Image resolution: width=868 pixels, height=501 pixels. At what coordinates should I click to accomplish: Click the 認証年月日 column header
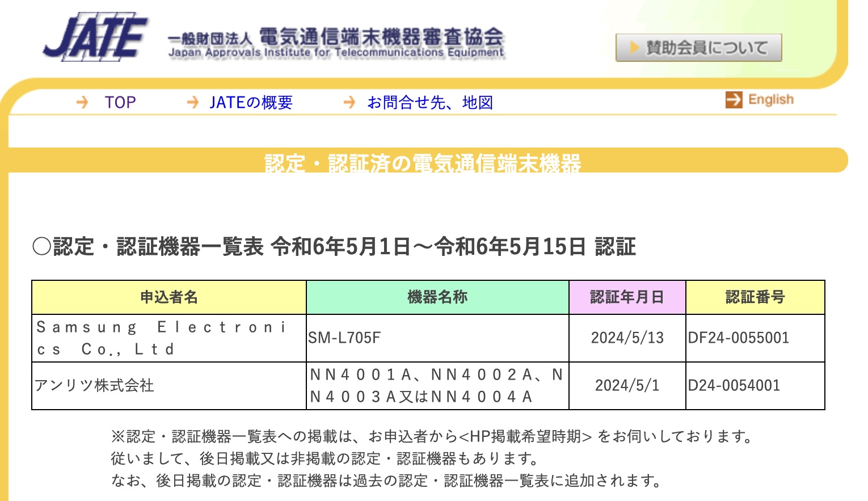click(627, 297)
